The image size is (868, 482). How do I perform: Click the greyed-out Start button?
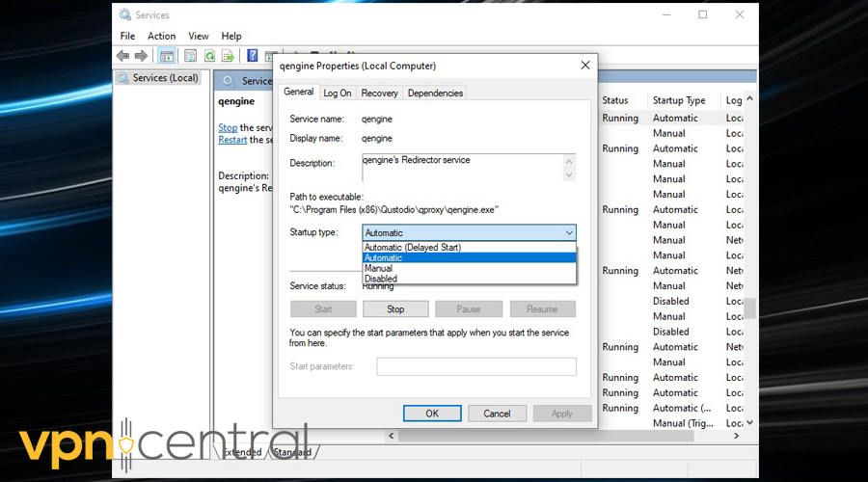323,308
